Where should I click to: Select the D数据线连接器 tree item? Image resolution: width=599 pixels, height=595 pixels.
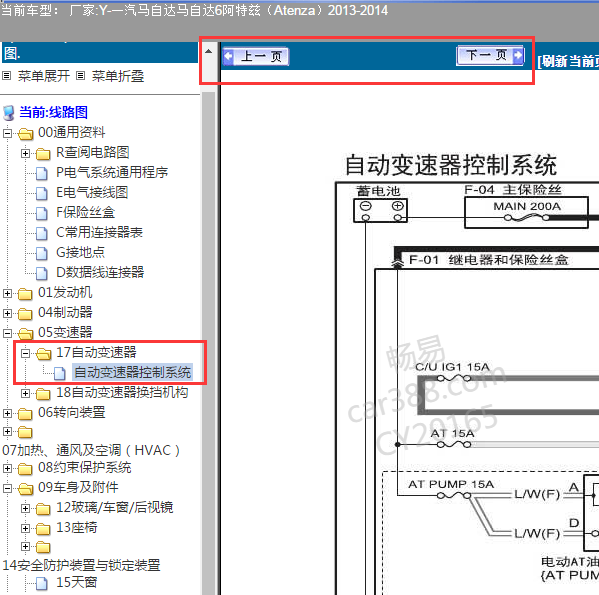[x=100, y=272]
